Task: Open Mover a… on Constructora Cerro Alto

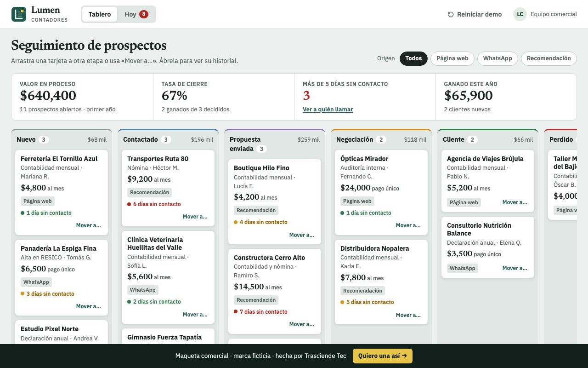Action: coord(302,324)
